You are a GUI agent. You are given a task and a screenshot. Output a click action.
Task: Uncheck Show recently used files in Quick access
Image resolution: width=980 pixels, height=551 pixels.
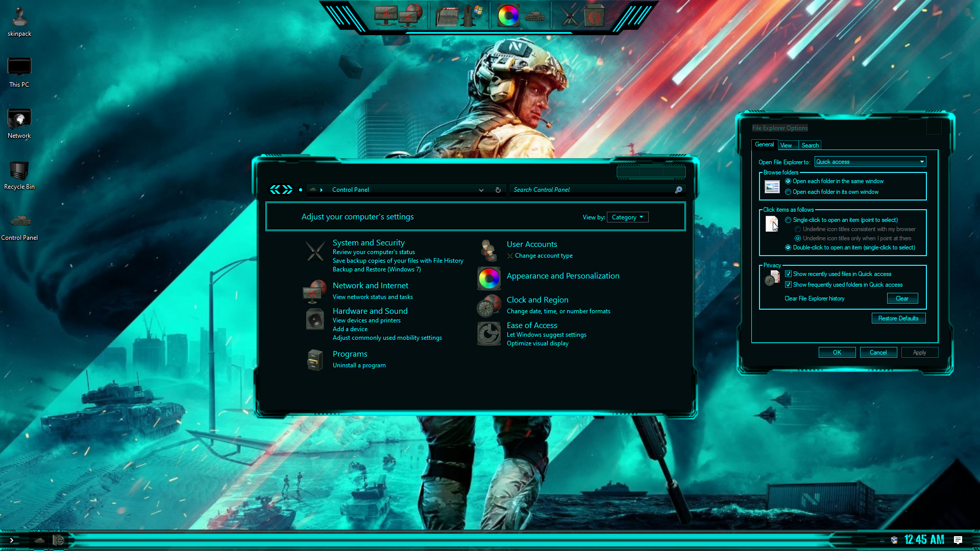click(788, 274)
